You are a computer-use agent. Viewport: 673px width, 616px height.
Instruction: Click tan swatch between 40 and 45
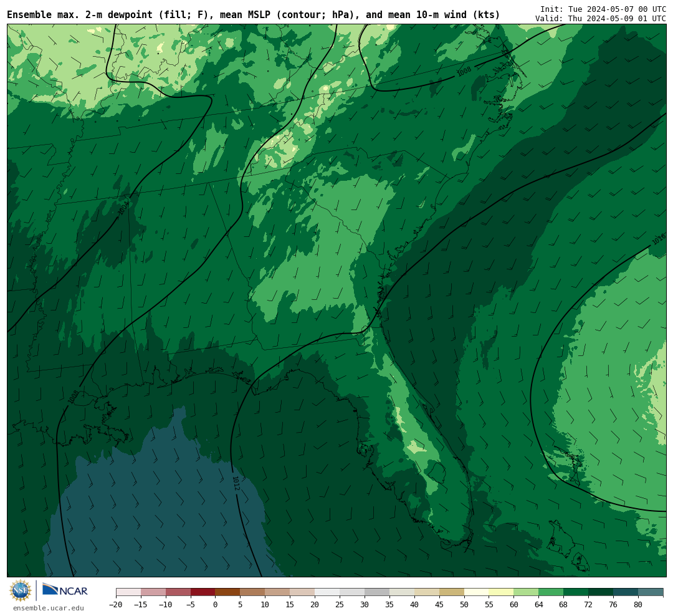click(427, 592)
